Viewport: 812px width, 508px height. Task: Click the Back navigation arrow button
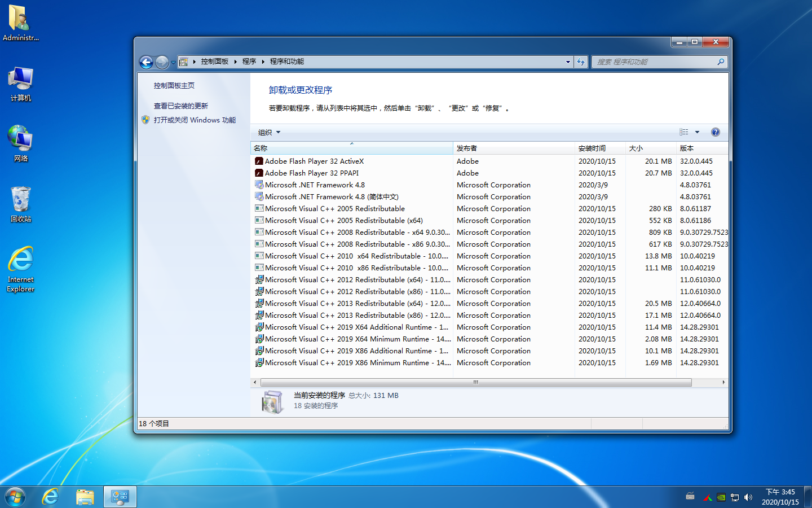[146, 62]
